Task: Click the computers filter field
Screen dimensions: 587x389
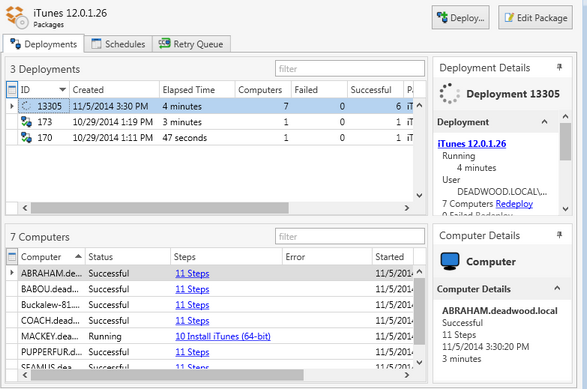Action: (x=350, y=237)
